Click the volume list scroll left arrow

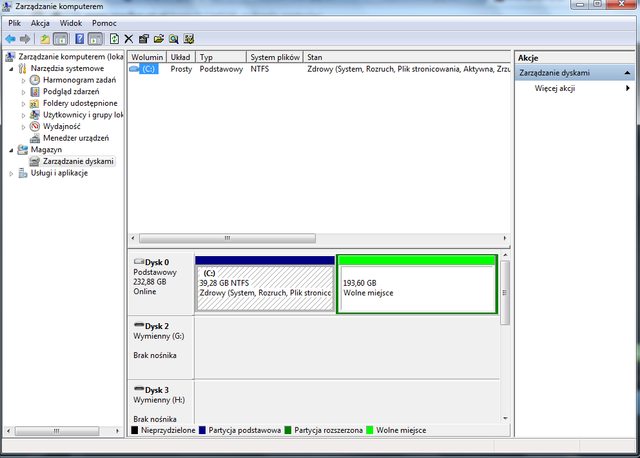point(133,238)
